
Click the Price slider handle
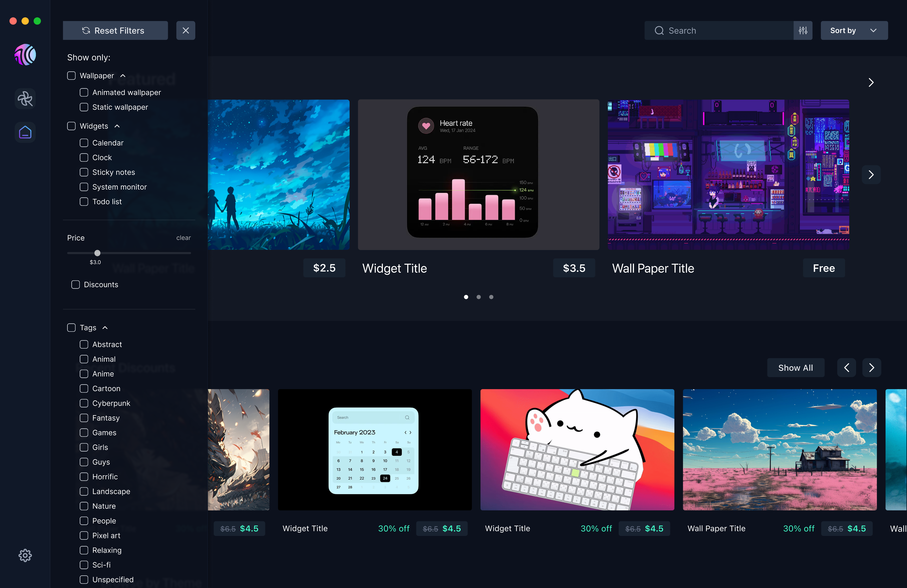[x=98, y=253]
